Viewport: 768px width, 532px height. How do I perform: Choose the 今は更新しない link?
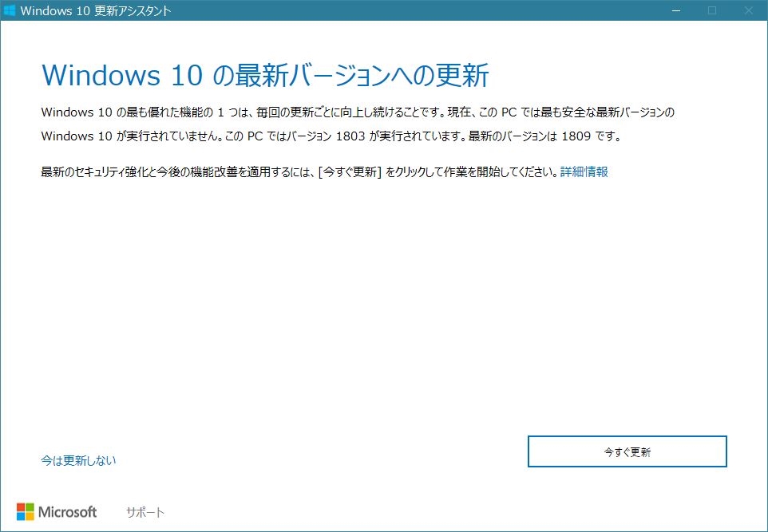coord(78,460)
